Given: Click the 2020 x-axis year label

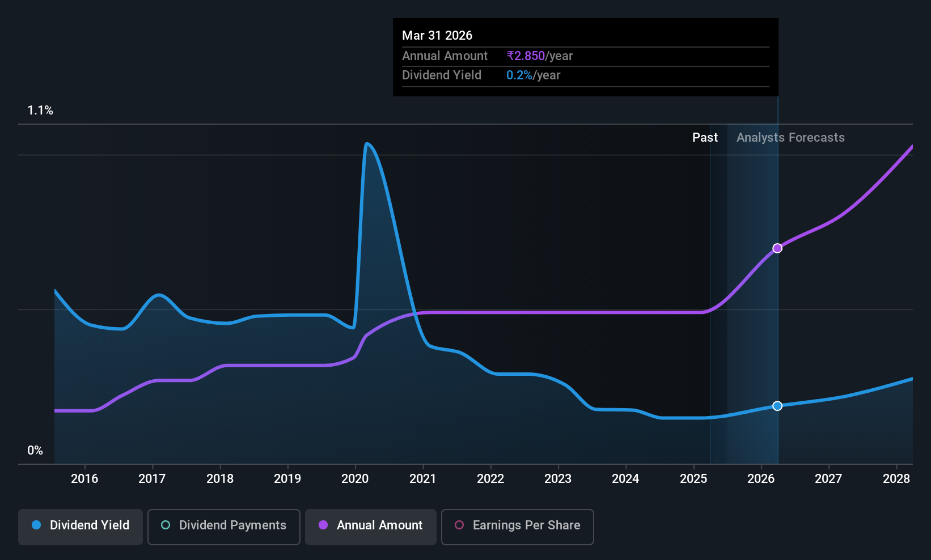Looking at the screenshot, I should point(355,479).
